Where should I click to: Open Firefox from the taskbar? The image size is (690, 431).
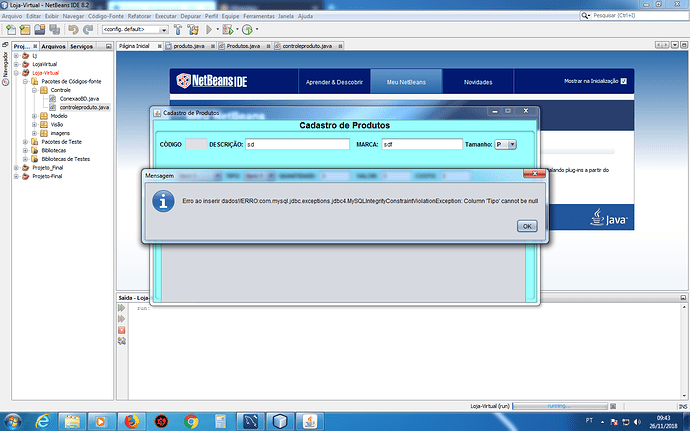(x=132, y=421)
